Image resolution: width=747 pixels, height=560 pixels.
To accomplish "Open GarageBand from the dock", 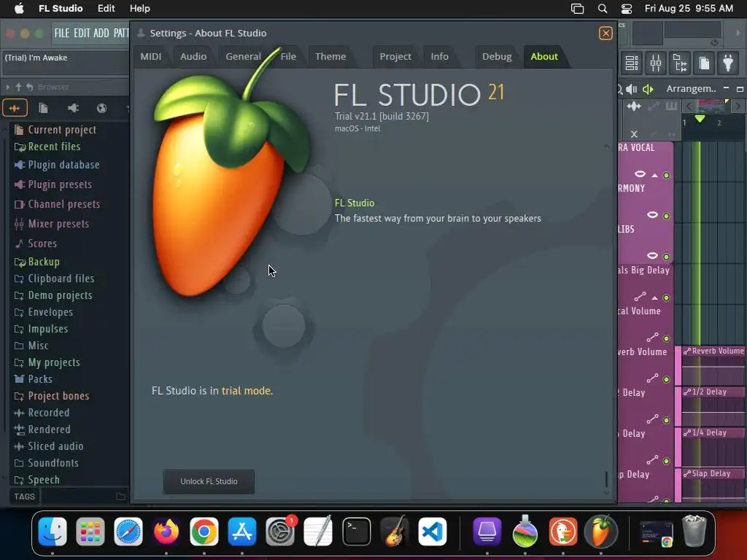I will pyautogui.click(x=395, y=532).
